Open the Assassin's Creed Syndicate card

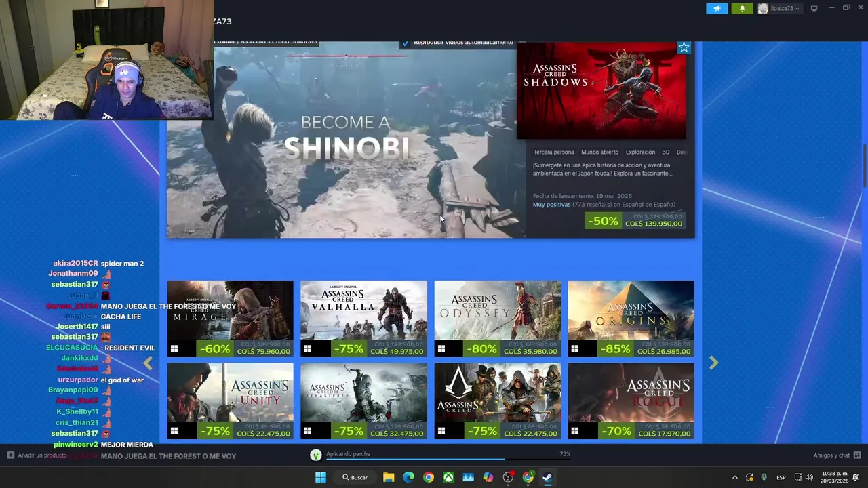pyautogui.click(x=497, y=401)
